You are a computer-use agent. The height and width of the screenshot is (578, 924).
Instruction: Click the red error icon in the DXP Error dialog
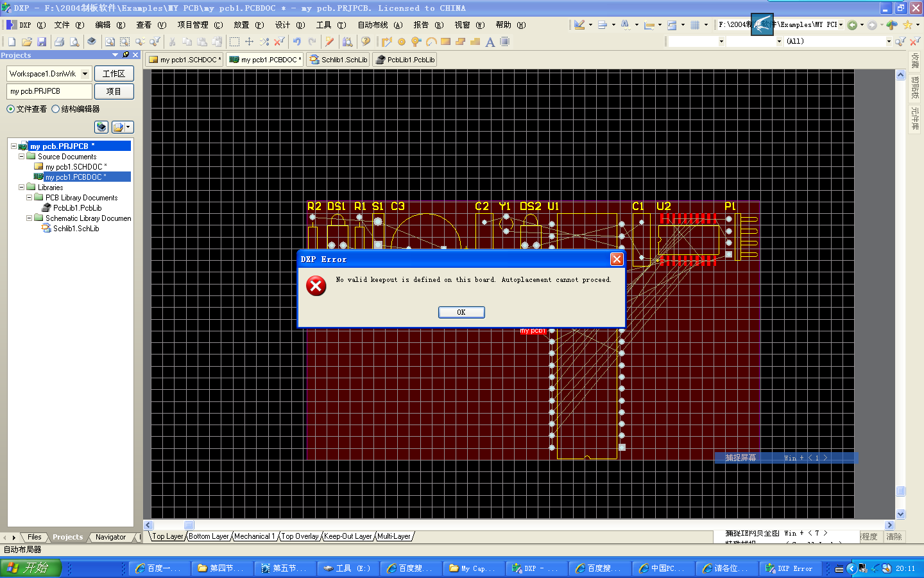click(x=316, y=286)
